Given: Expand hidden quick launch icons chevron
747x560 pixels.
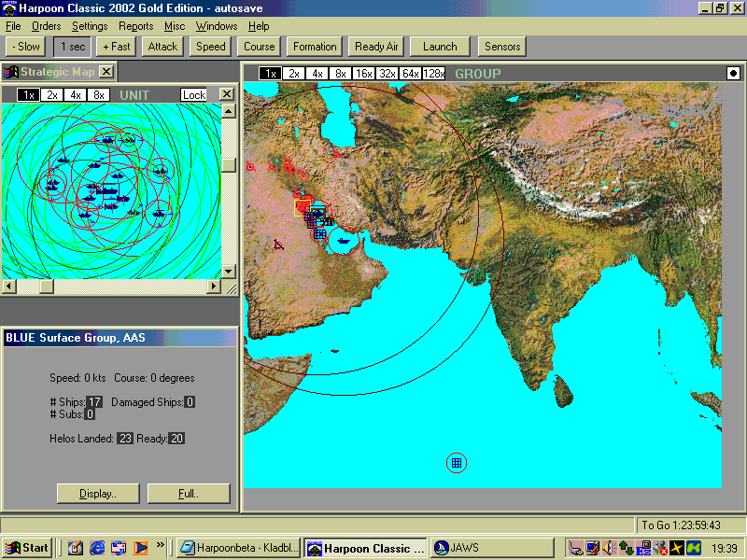Looking at the screenshot, I should [x=160, y=544].
